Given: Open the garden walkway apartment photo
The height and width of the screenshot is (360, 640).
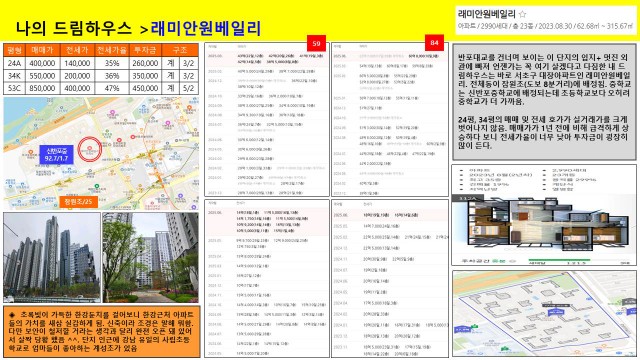Looking at the screenshot, I should (x=151, y=257).
